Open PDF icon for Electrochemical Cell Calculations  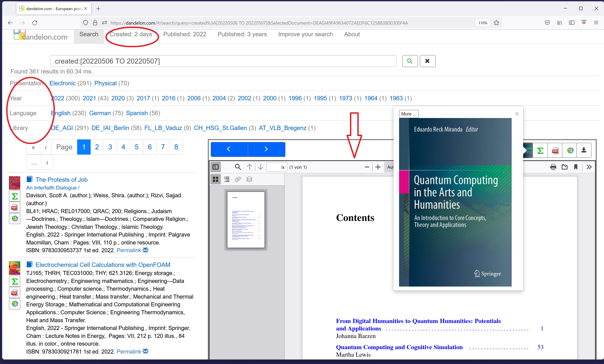coord(15,293)
